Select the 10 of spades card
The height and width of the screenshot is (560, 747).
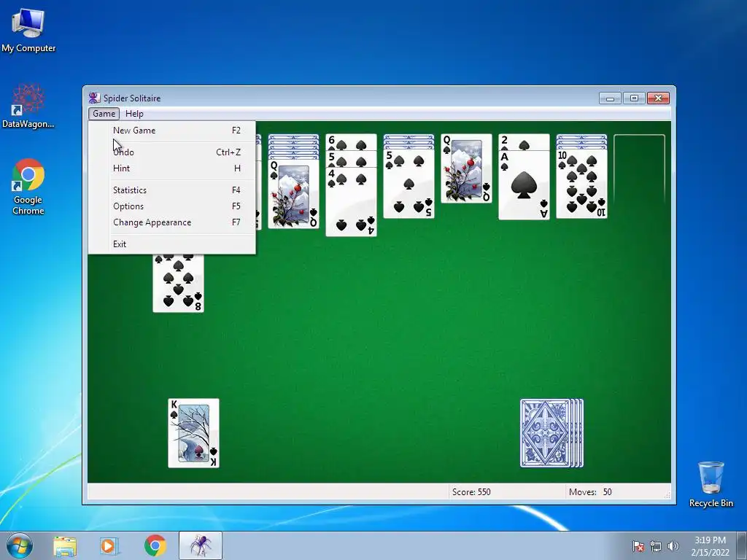click(x=581, y=184)
